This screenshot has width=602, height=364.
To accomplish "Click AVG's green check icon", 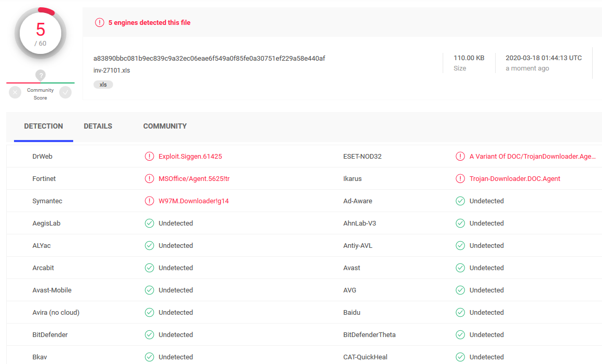I will [x=460, y=290].
